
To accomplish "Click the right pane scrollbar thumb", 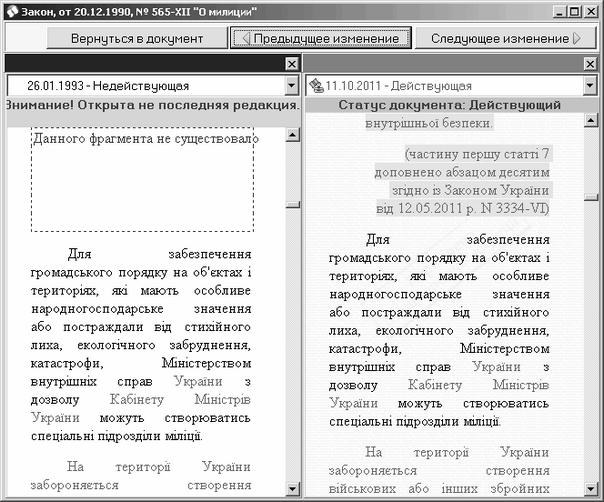I will [x=591, y=197].
